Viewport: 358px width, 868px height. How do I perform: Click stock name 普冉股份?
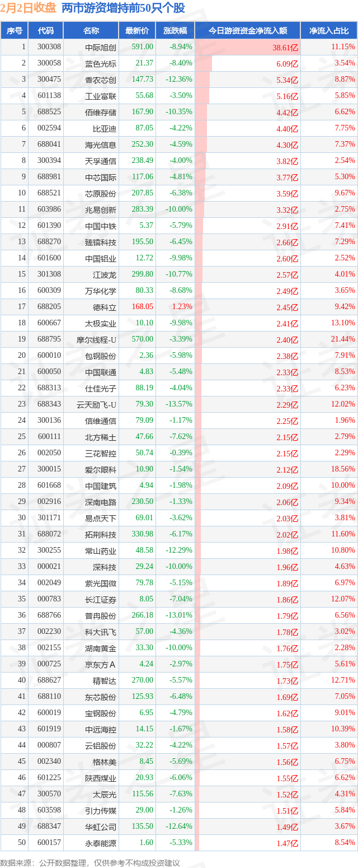point(101,615)
